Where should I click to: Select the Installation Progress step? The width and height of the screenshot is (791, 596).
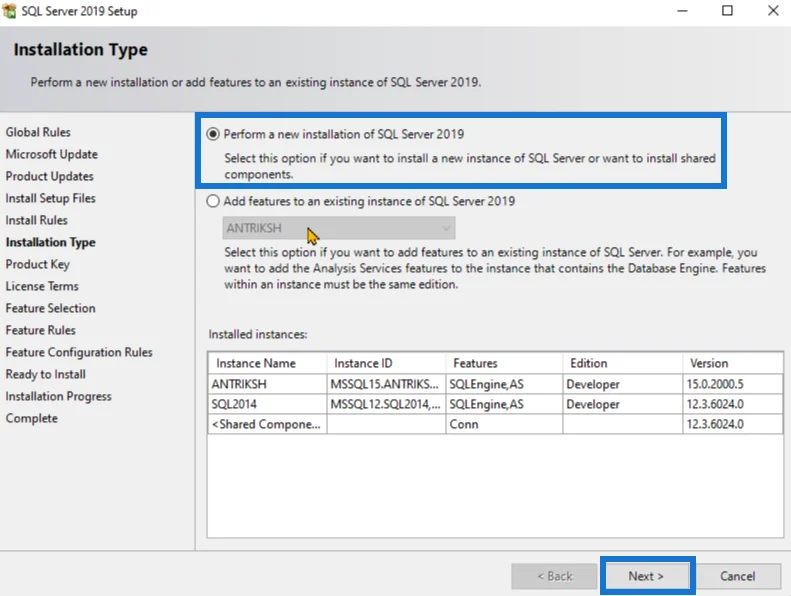(x=59, y=397)
